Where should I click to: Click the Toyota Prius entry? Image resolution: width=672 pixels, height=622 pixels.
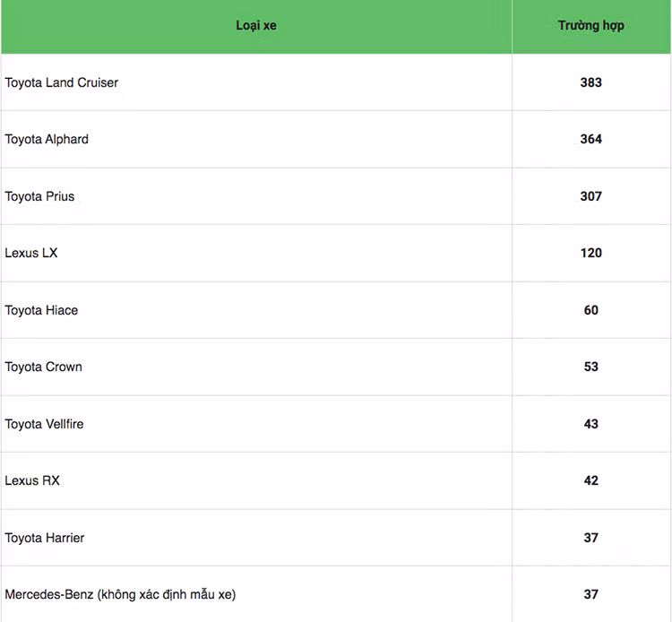40,196
